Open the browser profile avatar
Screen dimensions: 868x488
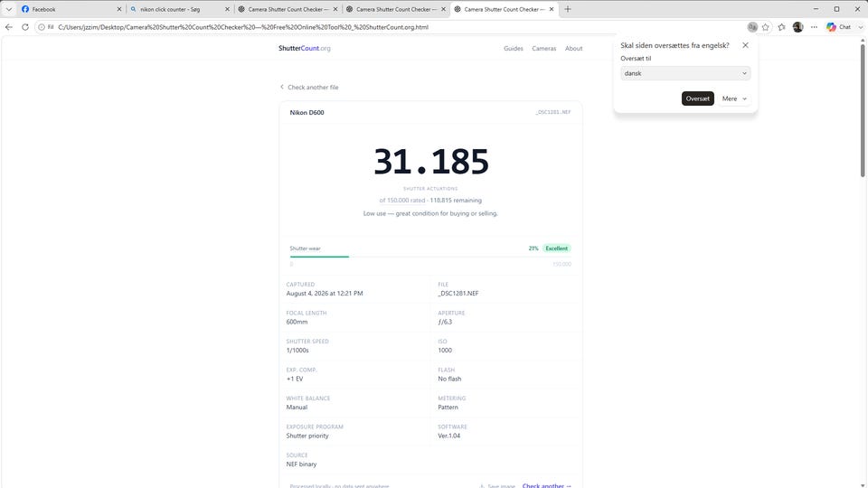coord(797,27)
